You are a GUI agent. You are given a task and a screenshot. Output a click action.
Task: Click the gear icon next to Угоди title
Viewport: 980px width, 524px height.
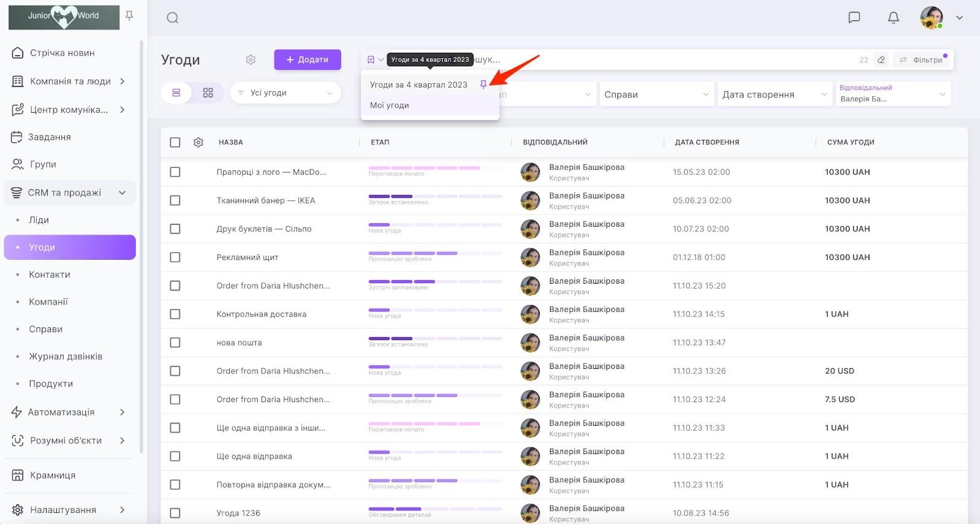251,59
